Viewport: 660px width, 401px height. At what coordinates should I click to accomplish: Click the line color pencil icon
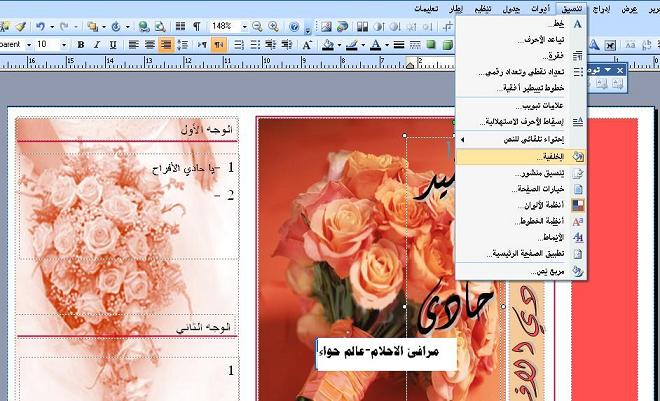click(352, 45)
